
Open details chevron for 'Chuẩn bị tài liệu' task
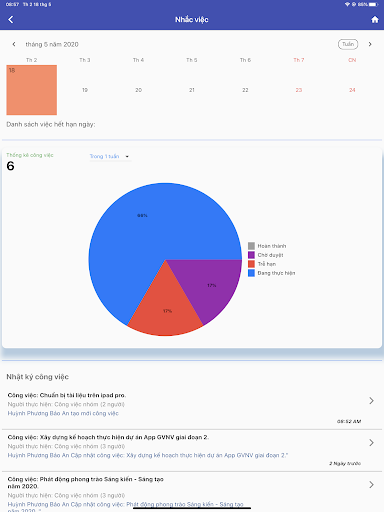click(x=371, y=401)
